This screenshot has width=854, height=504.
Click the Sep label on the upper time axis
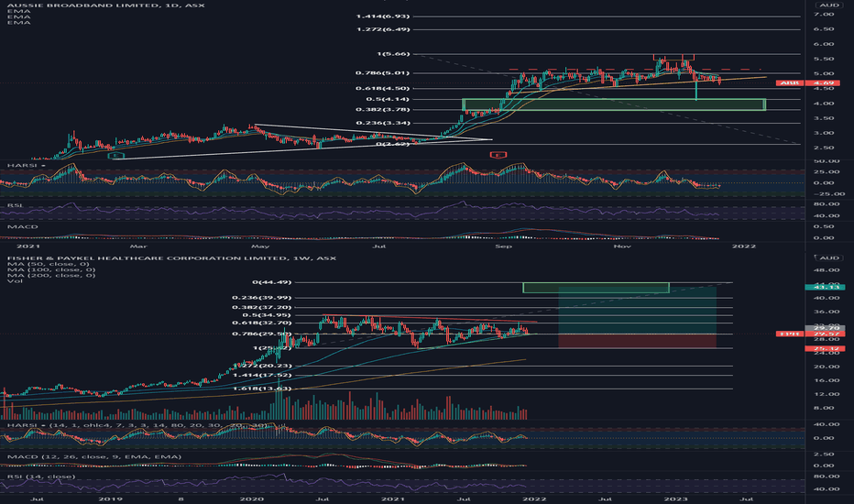[x=503, y=247]
